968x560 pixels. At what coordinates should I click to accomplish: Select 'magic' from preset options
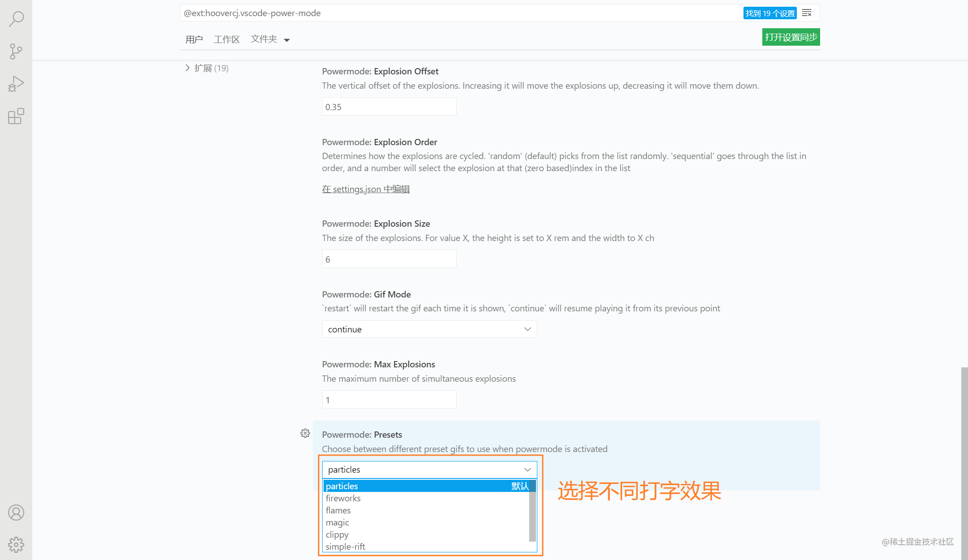[x=337, y=522]
